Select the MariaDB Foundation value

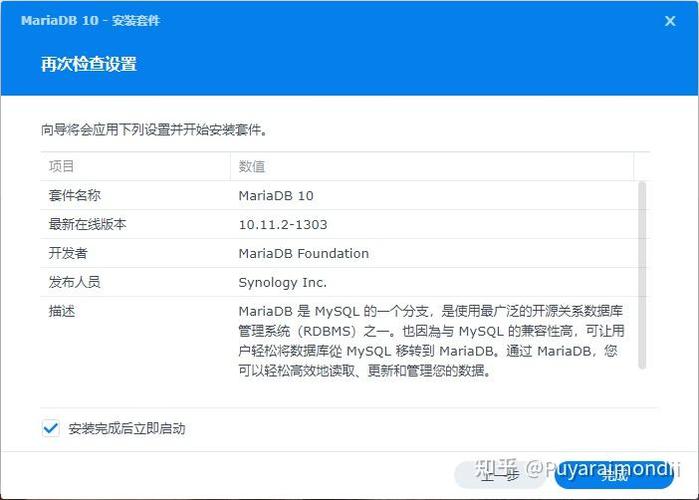point(304,254)
